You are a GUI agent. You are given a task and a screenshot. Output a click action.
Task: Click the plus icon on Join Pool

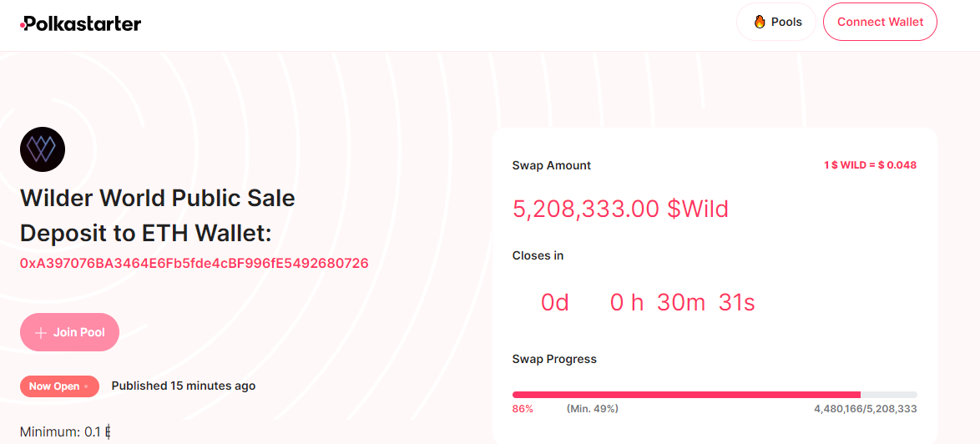coord(41,333)
